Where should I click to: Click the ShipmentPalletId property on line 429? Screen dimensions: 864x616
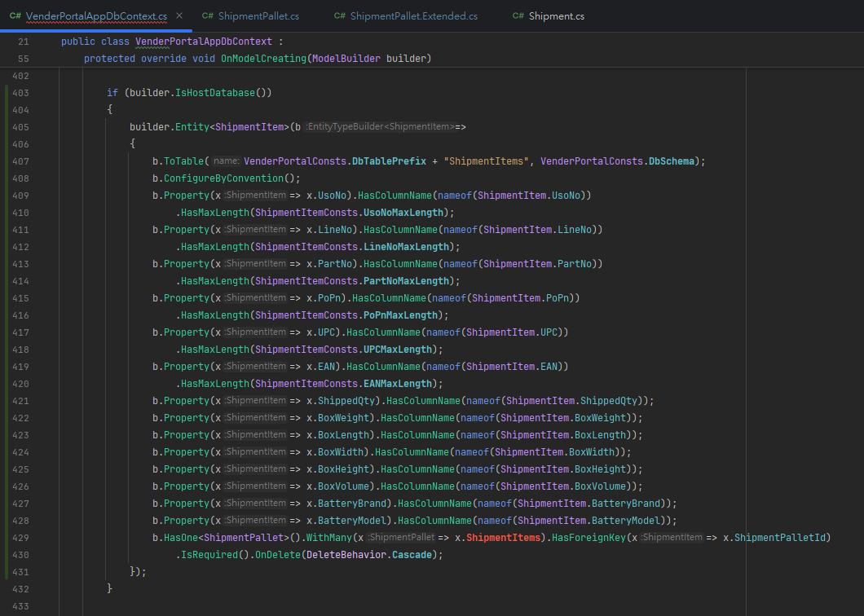pos(782,538)
